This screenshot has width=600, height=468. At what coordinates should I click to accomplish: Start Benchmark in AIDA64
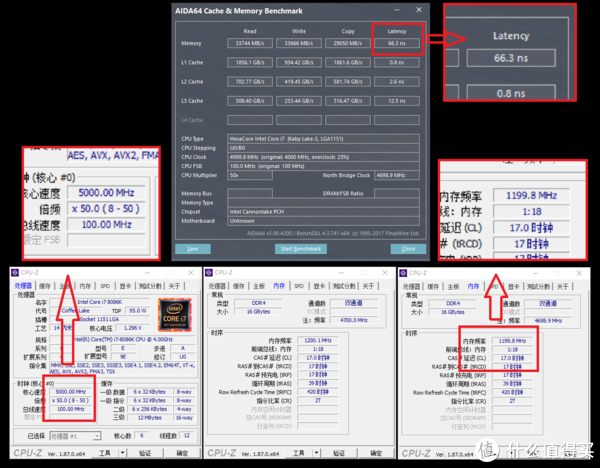click(x=301, y=249)
